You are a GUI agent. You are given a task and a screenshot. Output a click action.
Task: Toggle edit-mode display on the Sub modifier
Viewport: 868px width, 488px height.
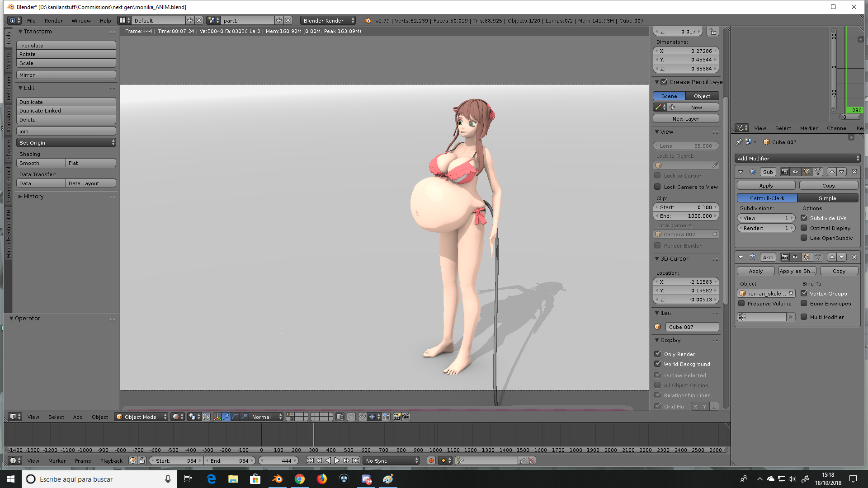pyautogui.click(x=807, y=172)
